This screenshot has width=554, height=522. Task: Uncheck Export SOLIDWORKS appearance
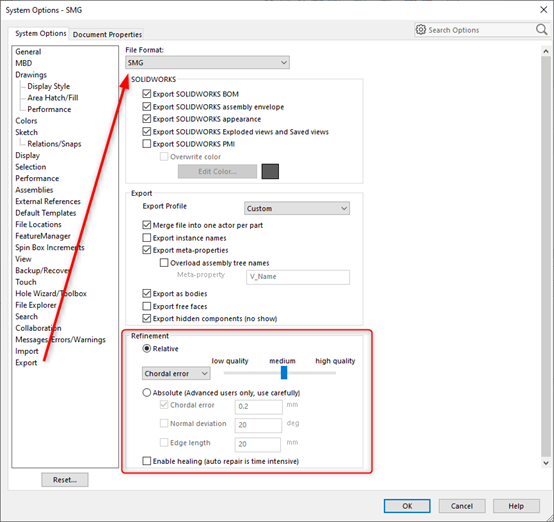147,119
